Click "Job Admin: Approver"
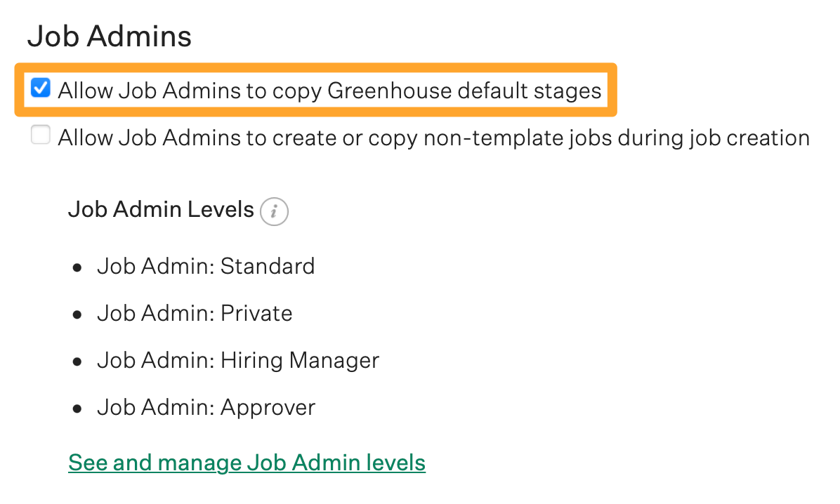The height and width of the screenshot is (504, 840). (206, 407)
